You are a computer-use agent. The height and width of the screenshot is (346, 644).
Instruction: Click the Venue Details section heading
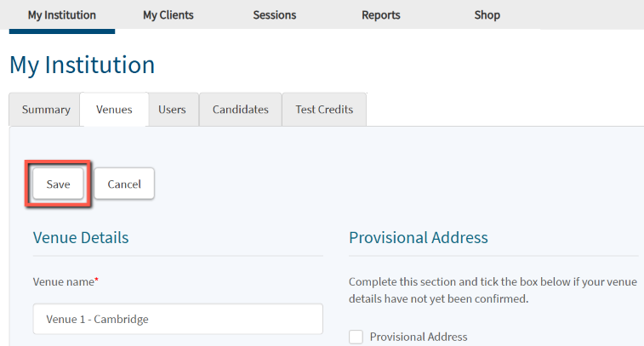tap(81, 238)
